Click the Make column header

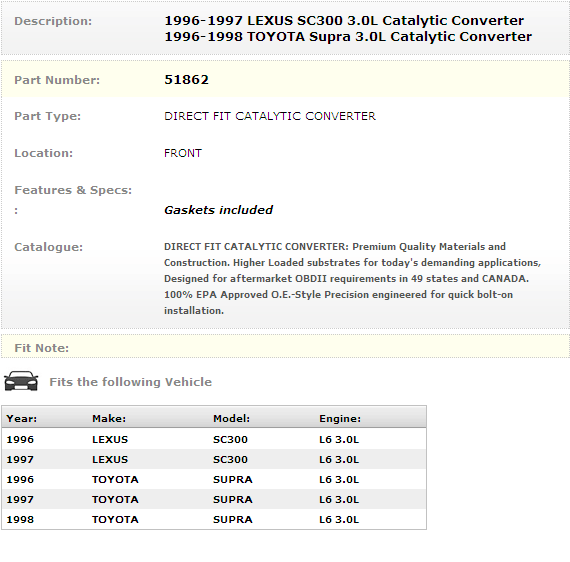coord(109,418)
